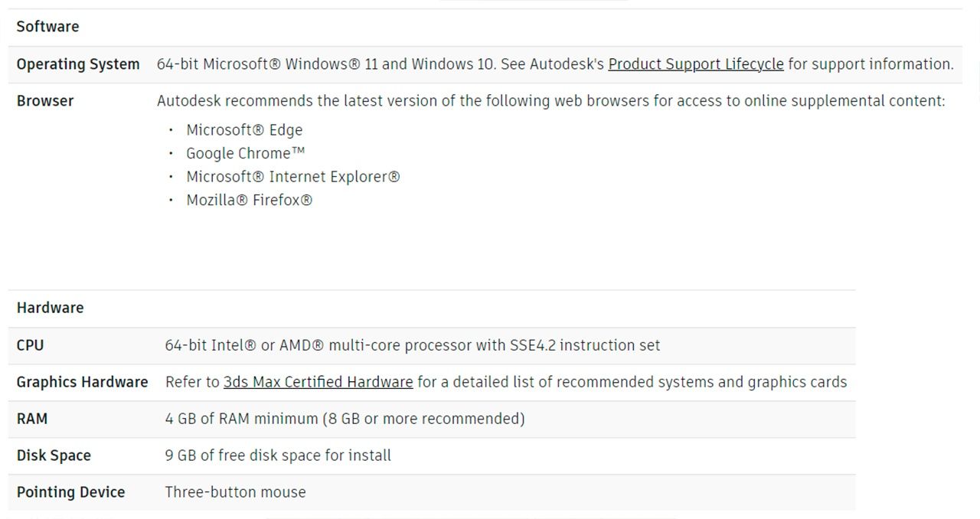Select the Disk Space row label
The width and height of the screenshot is (980, 519).
click(x=54, y=455)
